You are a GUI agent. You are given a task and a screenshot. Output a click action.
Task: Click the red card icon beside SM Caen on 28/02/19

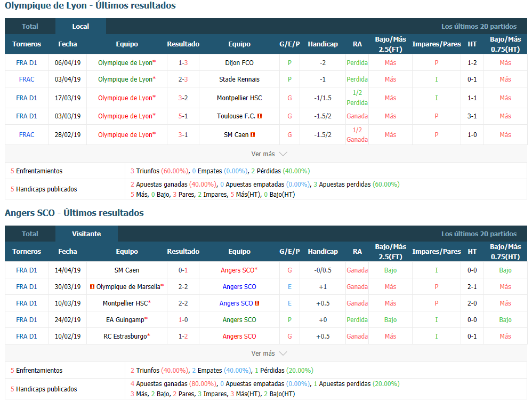point(253,135)
